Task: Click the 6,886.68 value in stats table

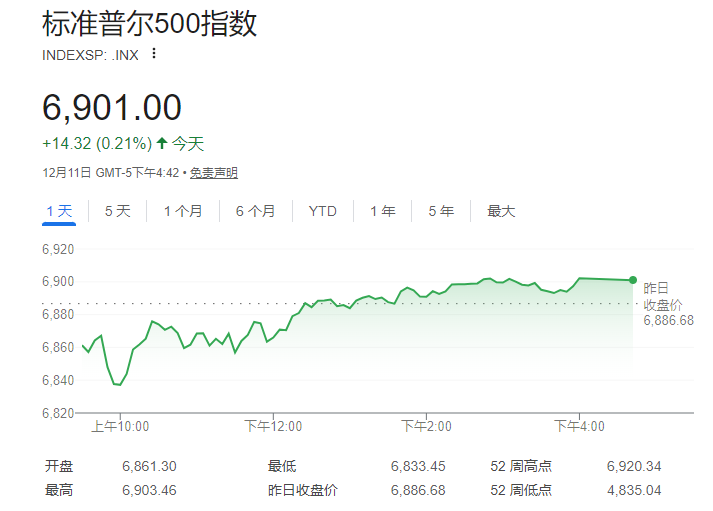Action: pyautogui.click(x=418, y=491)
